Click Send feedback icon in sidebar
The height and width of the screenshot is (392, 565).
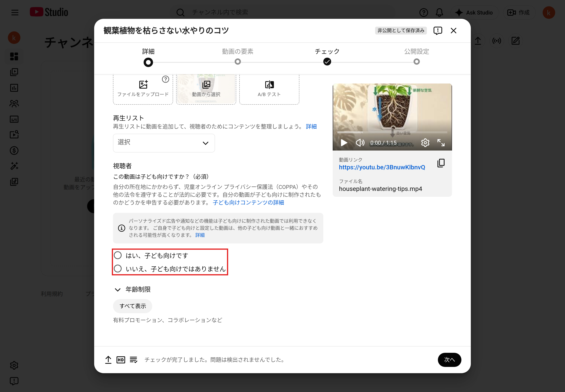pos(14,381)
